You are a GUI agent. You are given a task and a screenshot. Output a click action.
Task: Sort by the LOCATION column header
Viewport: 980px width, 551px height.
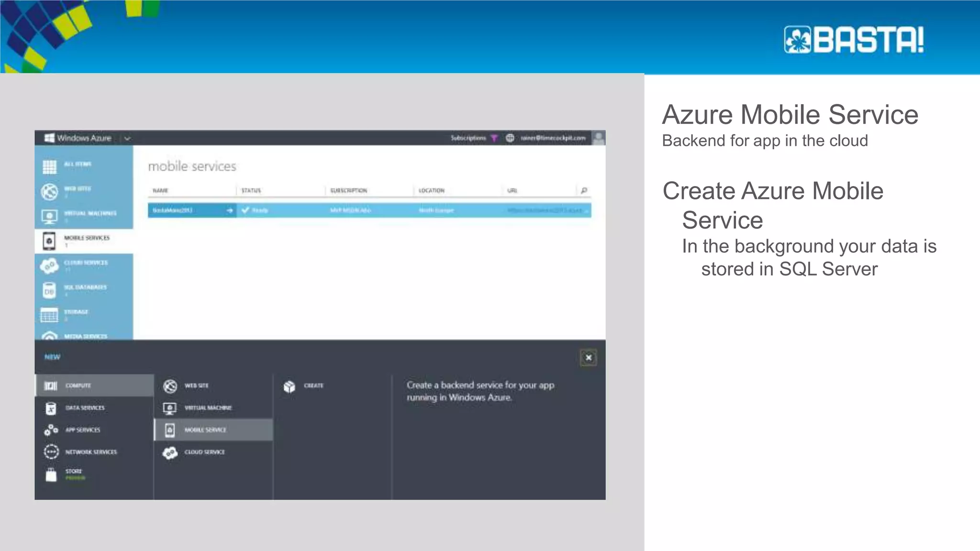point(432,190)
